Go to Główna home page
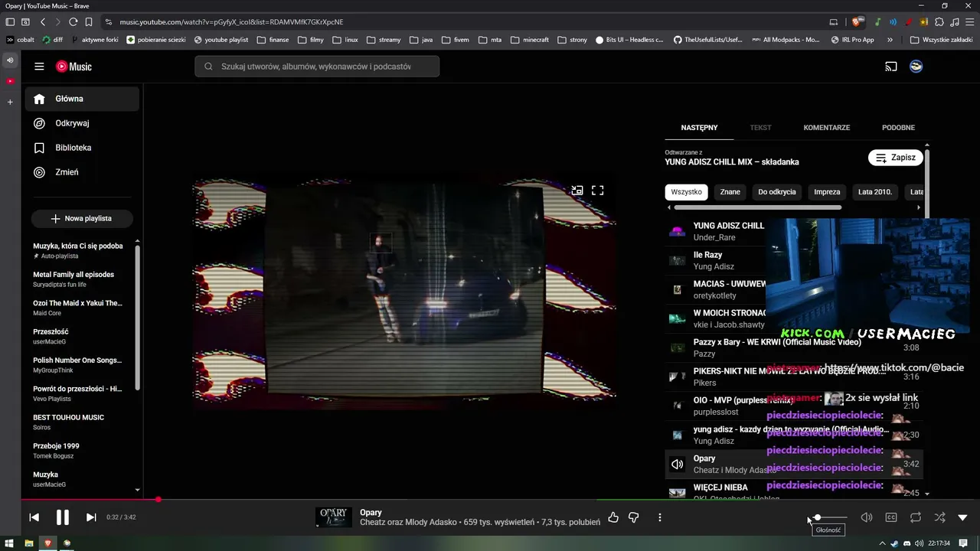The image size is (980, 551). [x=82, y=99]
